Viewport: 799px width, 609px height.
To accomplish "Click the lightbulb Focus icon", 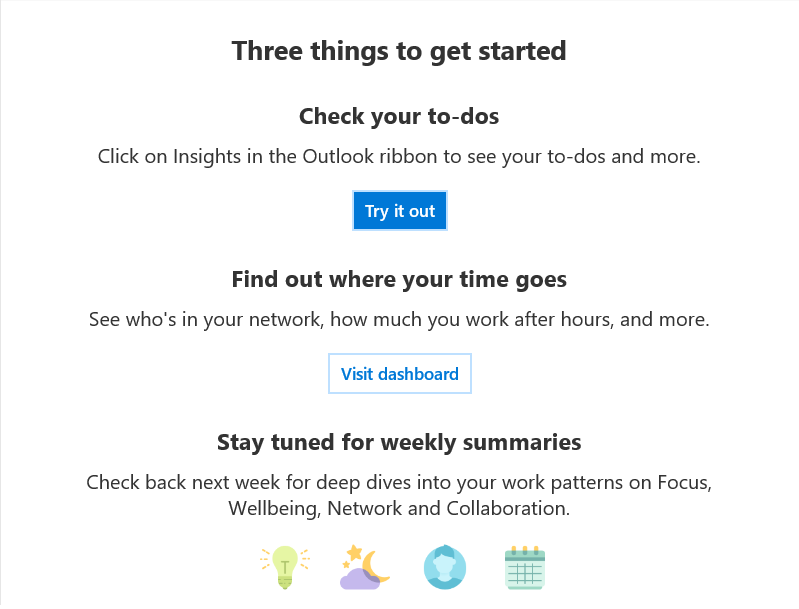I will click(x=285, y=567).
